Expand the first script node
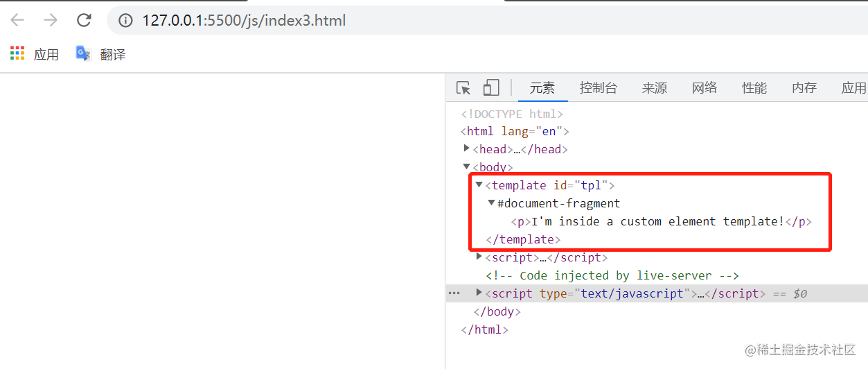The width and height of the screenshot is (868, 369). (x=479, y=257)
